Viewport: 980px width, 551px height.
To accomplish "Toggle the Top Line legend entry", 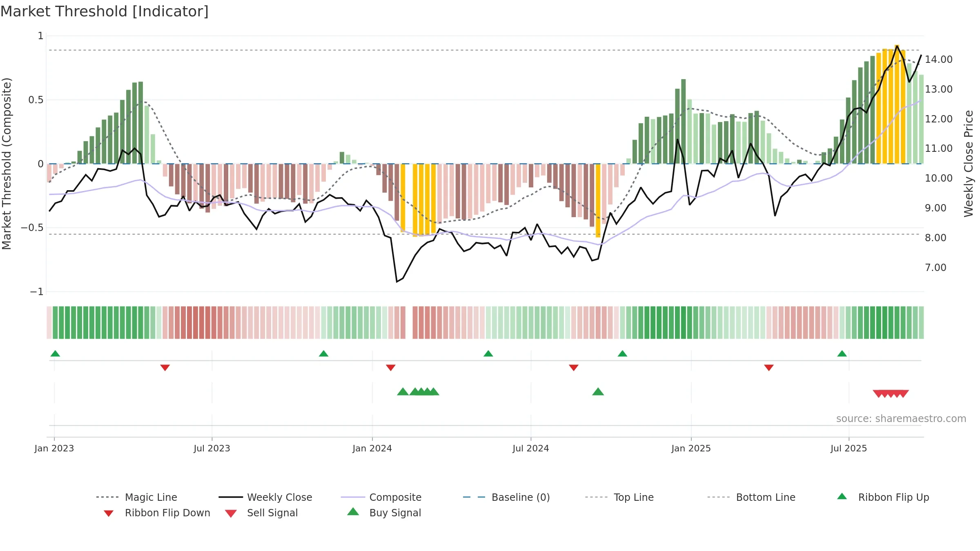I will (x=619, y=497).
